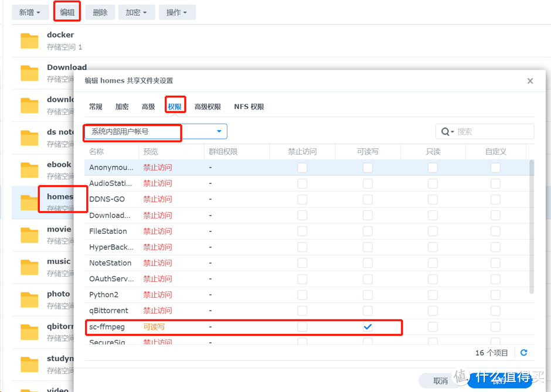Check 自定义 for DDNS-GO user
The image size is (551, 392).
[495, 199]
